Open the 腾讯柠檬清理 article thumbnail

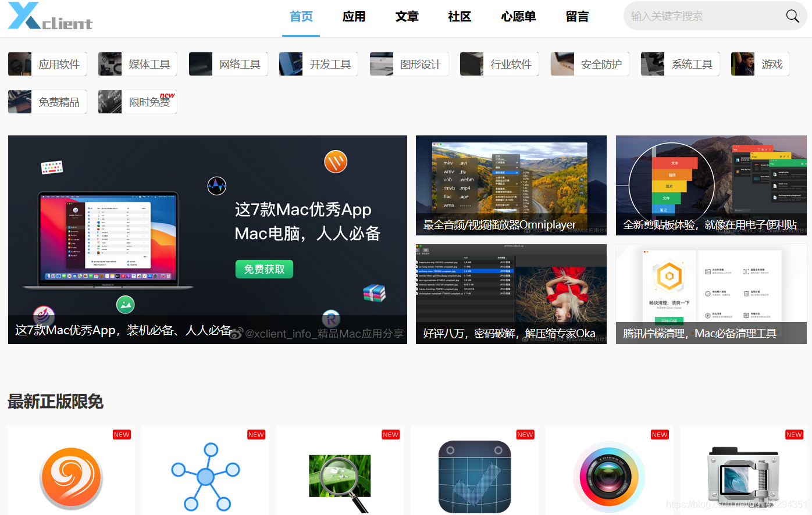[711, 294]
